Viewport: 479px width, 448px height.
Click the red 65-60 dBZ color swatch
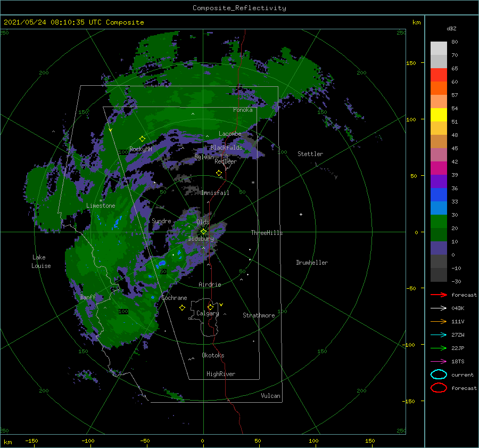click(x=439, y=75)
